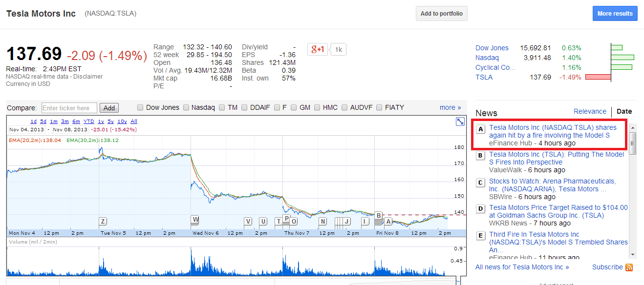Click the U news flag on chart
The width and height of the screenshot is (644, 285).
263,221
